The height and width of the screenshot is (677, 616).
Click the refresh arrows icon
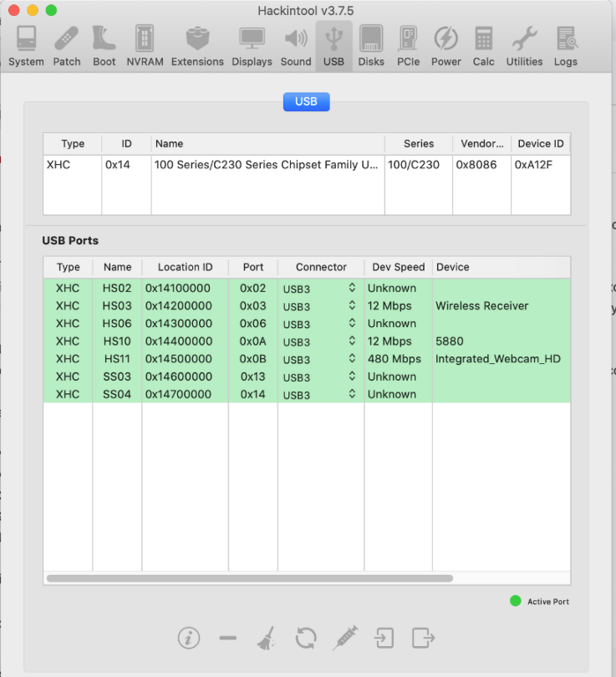click(x=306, y=637)
